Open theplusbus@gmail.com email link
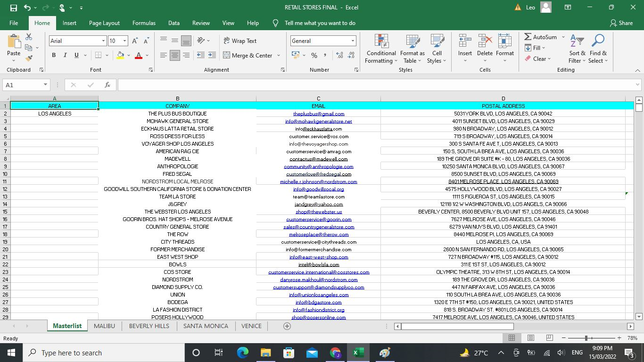The height and width of the screenshot is (362, 644). click(x=319, y=114)
